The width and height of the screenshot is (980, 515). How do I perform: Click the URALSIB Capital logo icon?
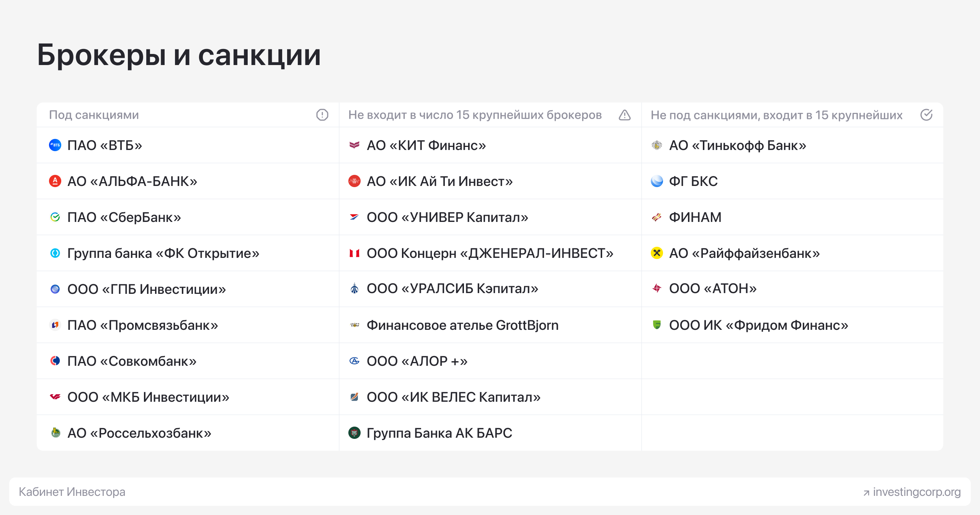coord(354,288)
